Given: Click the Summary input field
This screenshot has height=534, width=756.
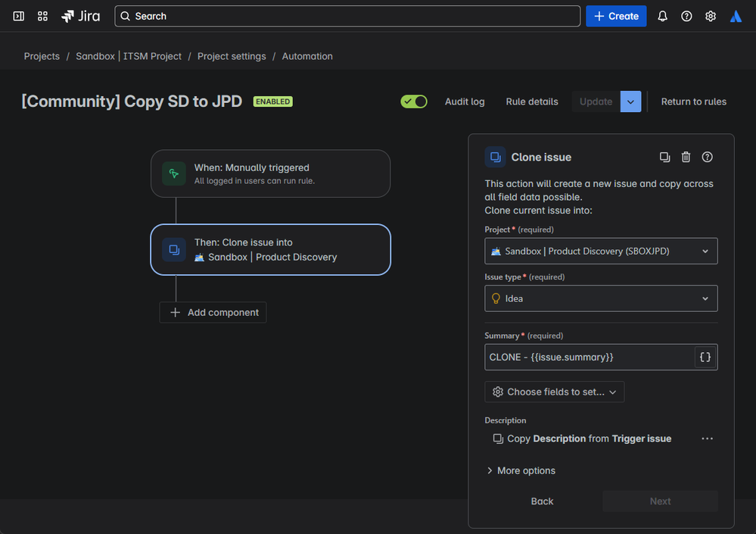Looking at the screenshot, I should (x=589, y=357).
